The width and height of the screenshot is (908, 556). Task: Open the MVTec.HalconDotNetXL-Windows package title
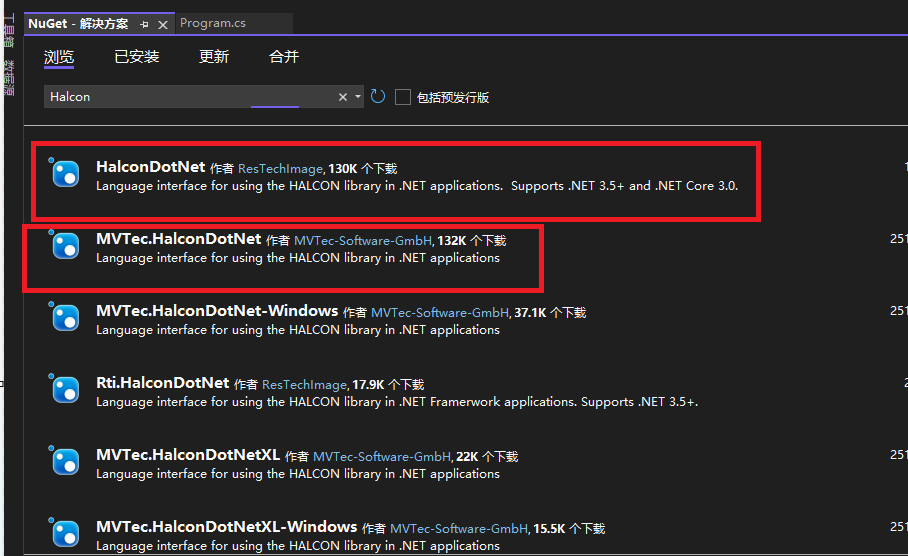pyautogui.click(x=226, y=527)
